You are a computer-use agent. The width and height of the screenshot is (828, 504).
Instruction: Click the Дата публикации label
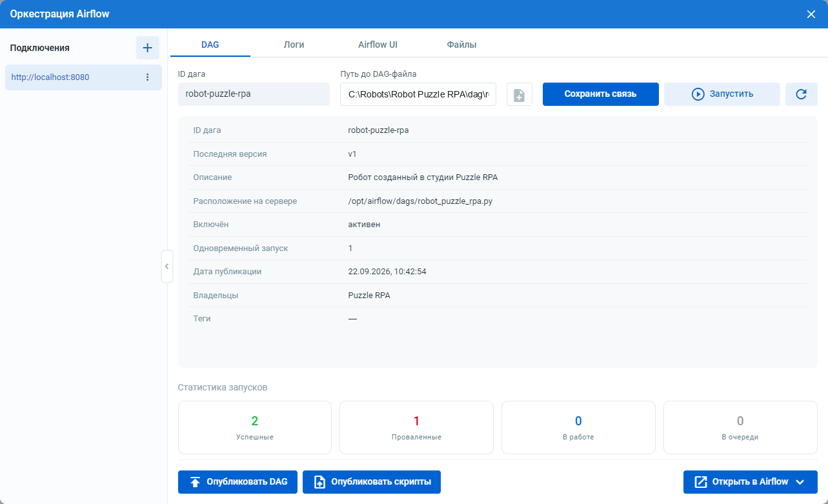click(228, 272)
